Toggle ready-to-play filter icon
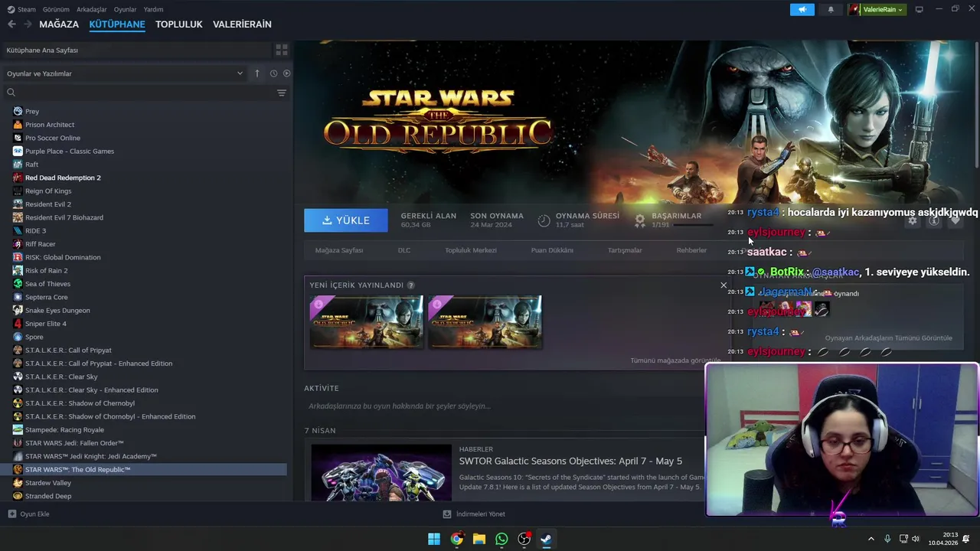 point(287,73)
